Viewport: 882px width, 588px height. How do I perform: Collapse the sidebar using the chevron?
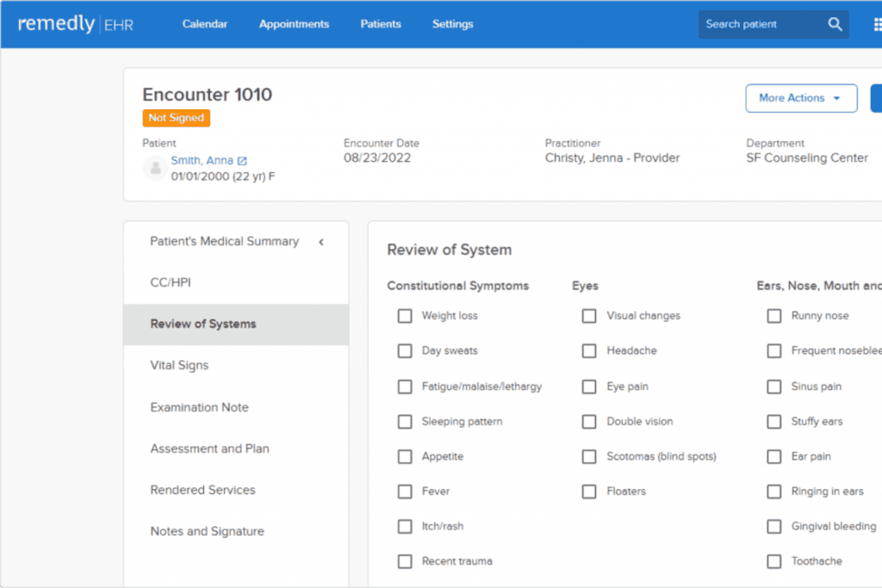321,242
